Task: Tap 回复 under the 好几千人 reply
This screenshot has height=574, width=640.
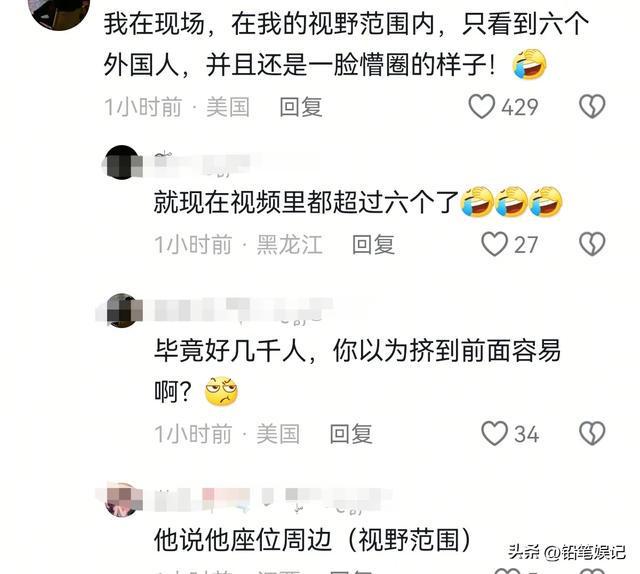Action: pos(351,434)
